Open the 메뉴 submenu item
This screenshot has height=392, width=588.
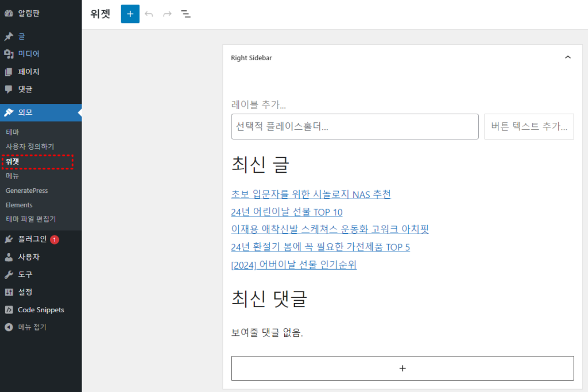click(x=13, y=176)
